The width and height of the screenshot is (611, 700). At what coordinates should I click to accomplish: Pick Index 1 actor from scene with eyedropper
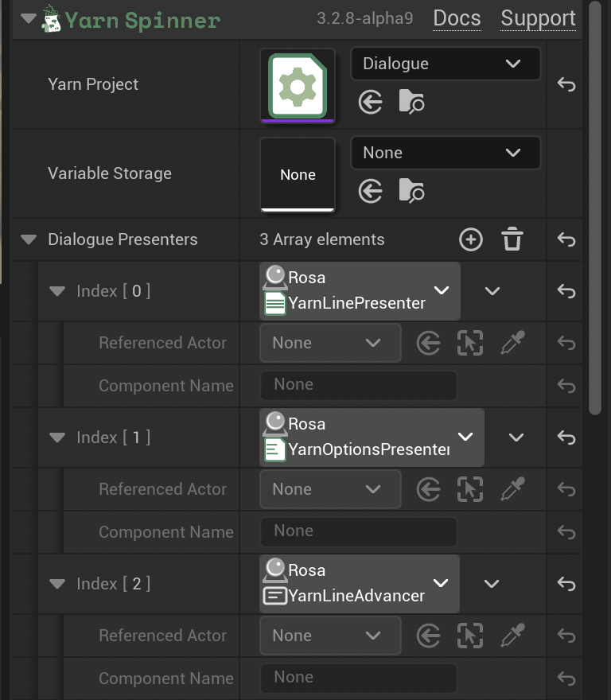pos(512,489)
